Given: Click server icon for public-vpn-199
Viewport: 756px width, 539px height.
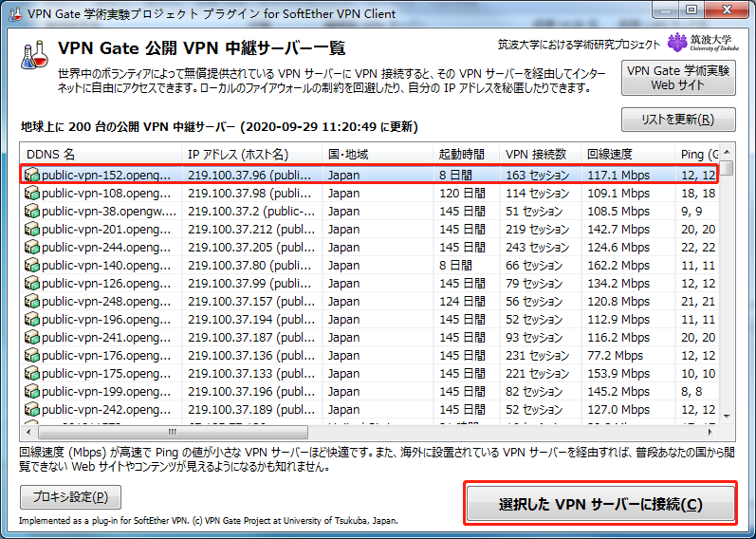Looking at the screenshot, I should 32,391.
